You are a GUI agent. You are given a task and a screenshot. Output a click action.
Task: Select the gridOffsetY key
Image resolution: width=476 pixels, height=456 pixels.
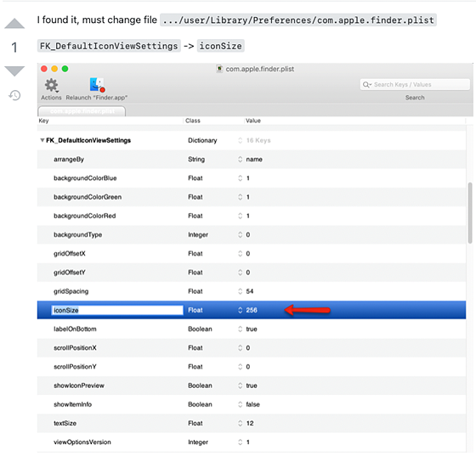[70, 273]
